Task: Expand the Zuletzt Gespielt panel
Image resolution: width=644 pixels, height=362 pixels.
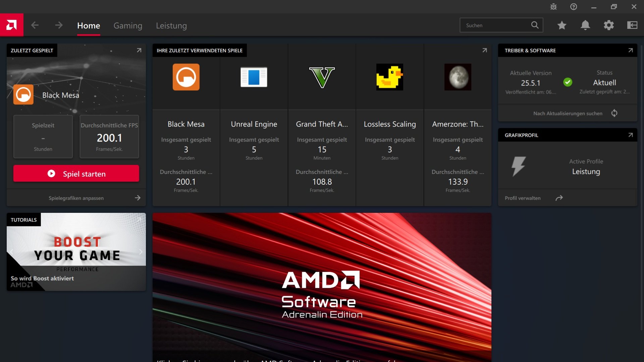Action: (139, 50)
